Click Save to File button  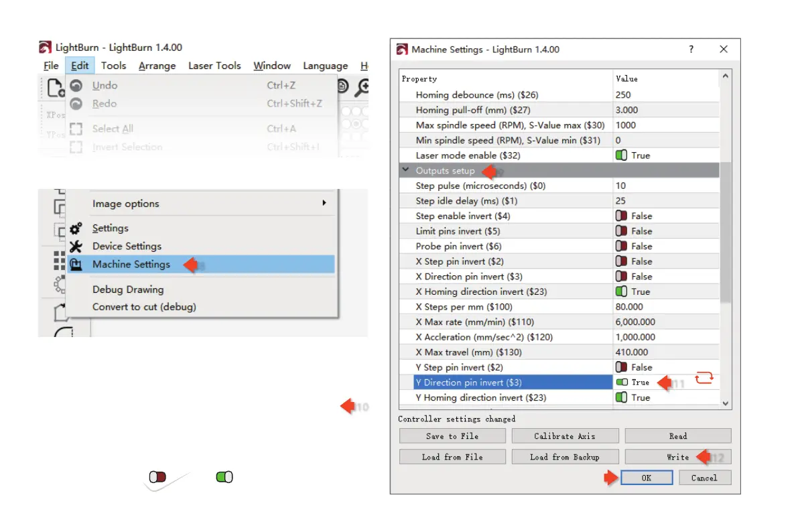point(452,436)
